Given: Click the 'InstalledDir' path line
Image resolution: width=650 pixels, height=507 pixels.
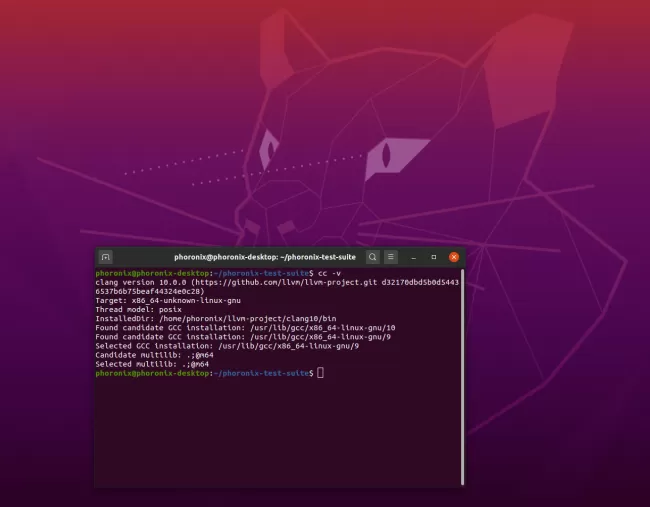Looking at the screenshot, I should (216, 319).
